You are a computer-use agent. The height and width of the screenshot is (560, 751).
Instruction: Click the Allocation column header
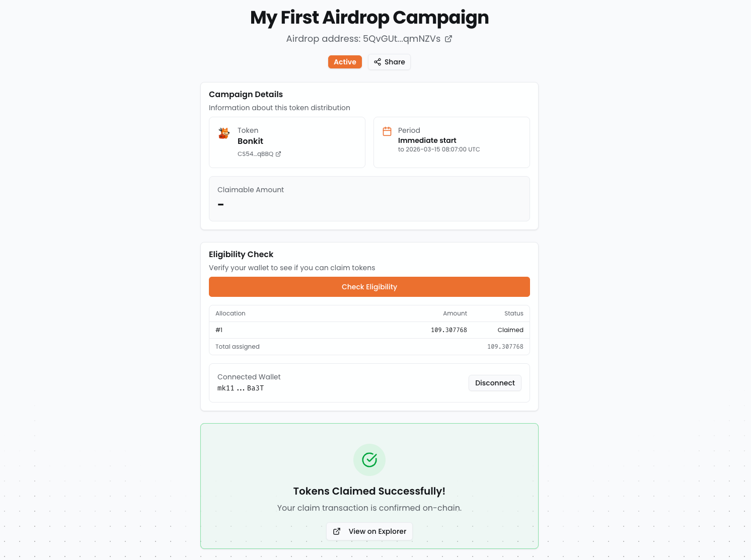pyautogui.click(x=231, y=313)
